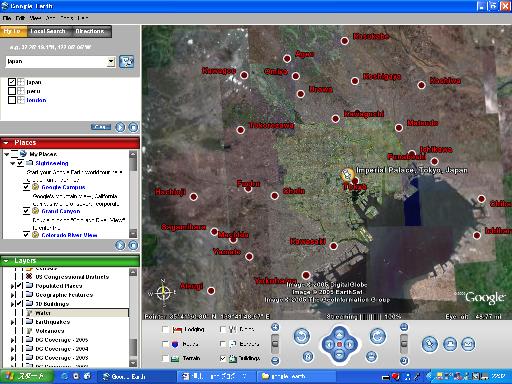Click the search magnifier button beside Japan field
Viewport: 512px width, 384px height.
[x=126, y=62]
